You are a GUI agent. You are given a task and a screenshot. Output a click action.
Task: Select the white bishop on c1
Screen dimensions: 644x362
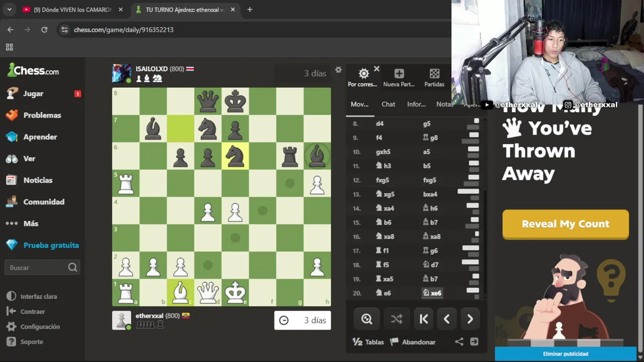tap(180, 293)
